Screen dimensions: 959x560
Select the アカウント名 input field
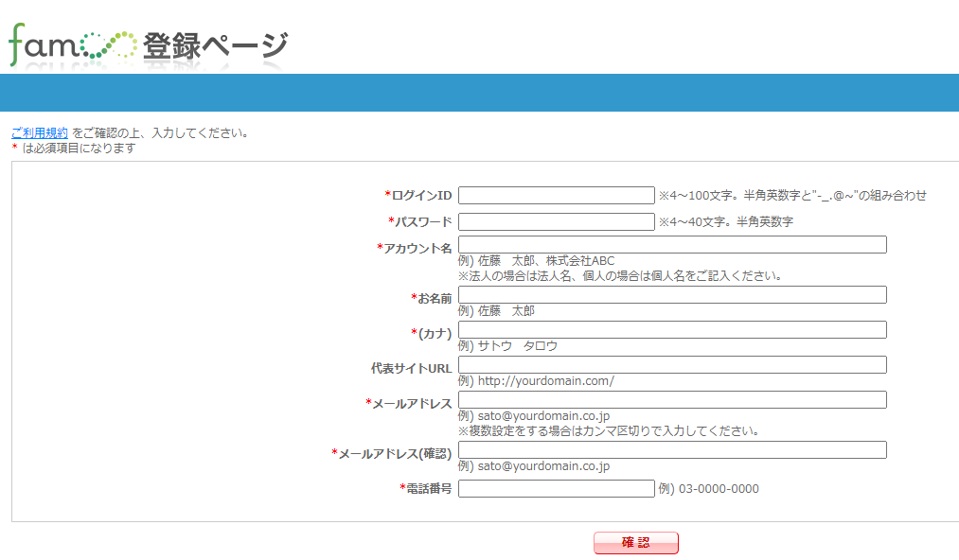672,245
